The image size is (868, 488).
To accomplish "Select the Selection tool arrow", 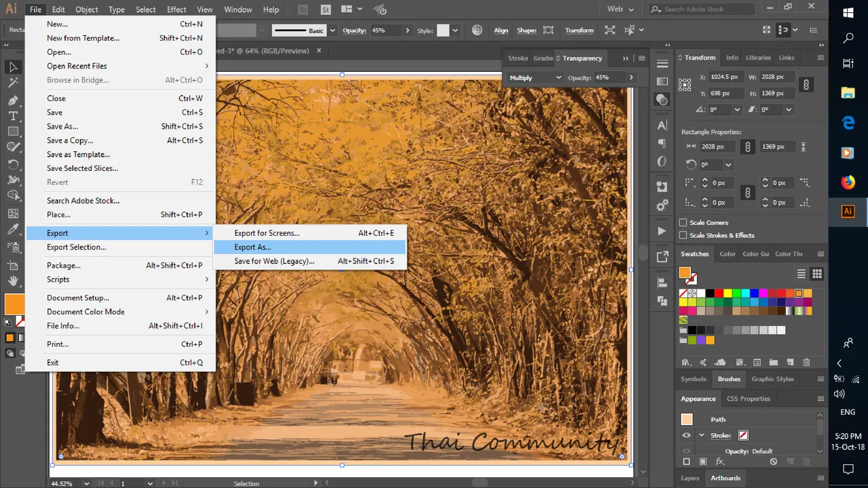I will 13,66.
